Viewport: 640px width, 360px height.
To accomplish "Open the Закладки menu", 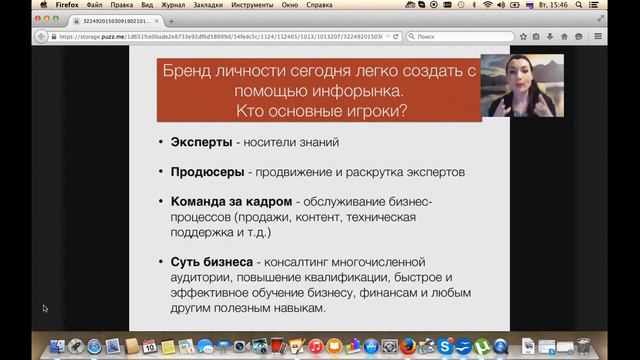I will pyautogui.click(x=208, y=5).
